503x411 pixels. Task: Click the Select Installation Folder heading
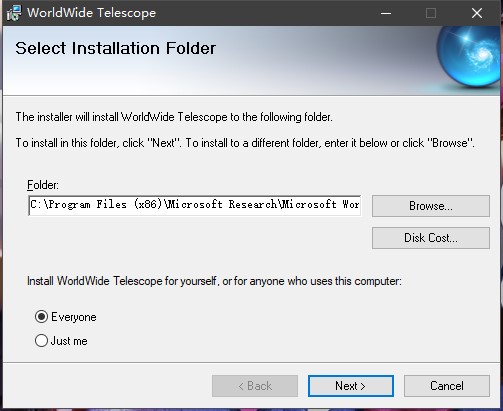point(115,48)
